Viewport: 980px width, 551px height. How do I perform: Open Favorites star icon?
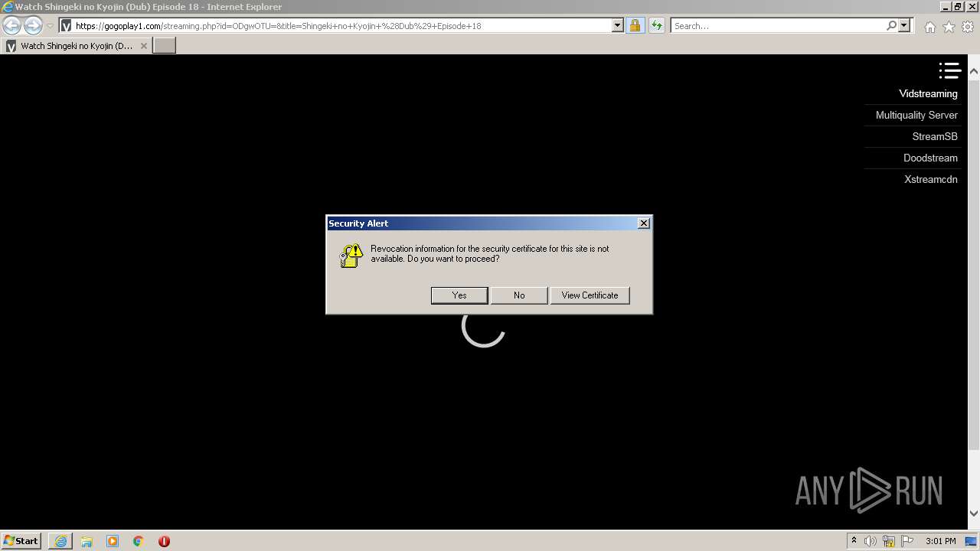click(949, 27)
